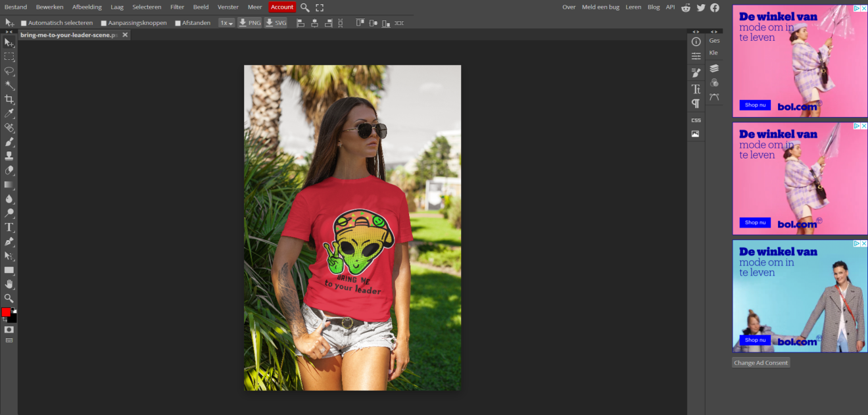Expand the right side panel arrows
The height and width of the screenshot is (415, 868).
pyautogui.click(x=714, y=32)
